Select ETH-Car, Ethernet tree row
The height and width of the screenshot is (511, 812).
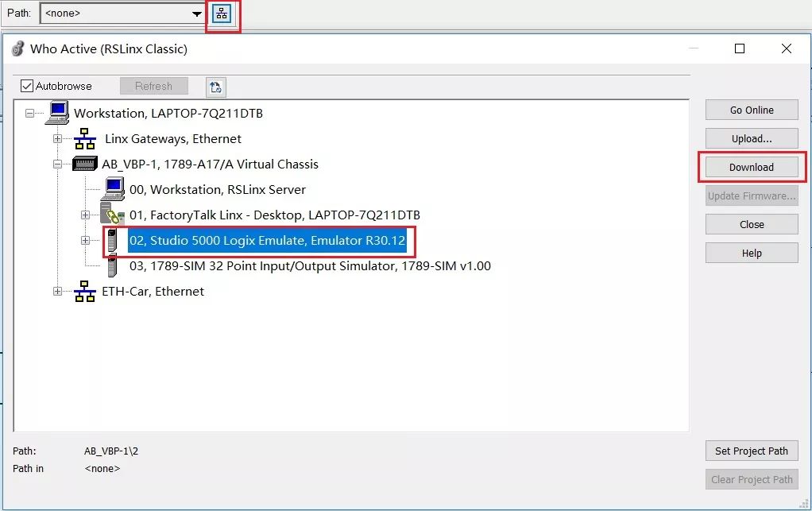153,292
